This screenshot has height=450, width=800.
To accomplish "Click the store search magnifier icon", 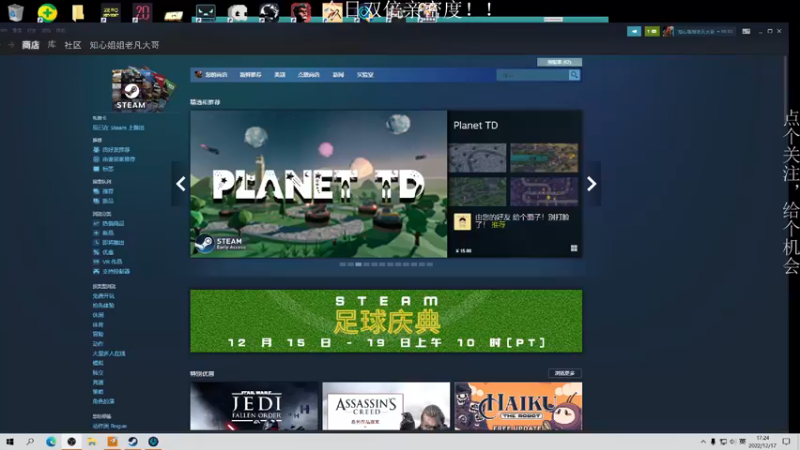I will click(x=574, y=75).
